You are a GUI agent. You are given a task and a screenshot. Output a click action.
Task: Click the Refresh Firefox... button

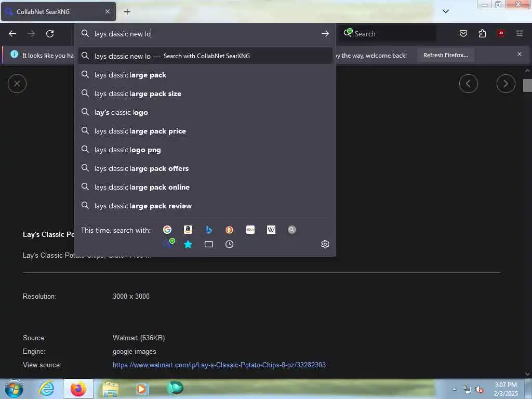[x=445, y=55]
